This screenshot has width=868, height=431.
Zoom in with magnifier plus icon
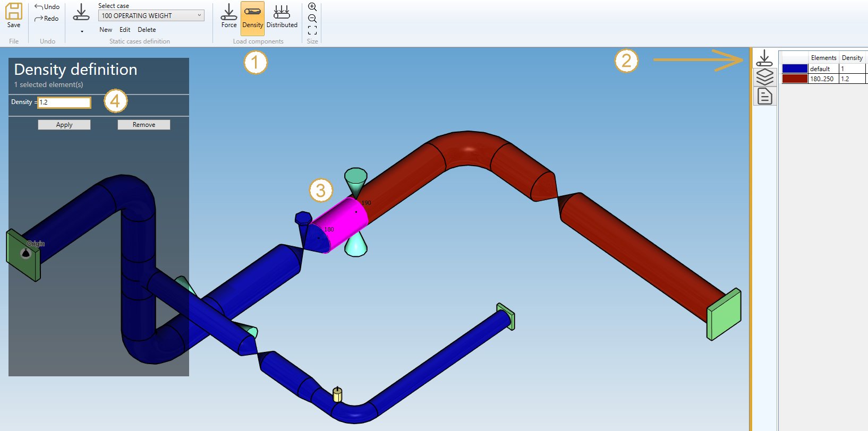point(312,7)
